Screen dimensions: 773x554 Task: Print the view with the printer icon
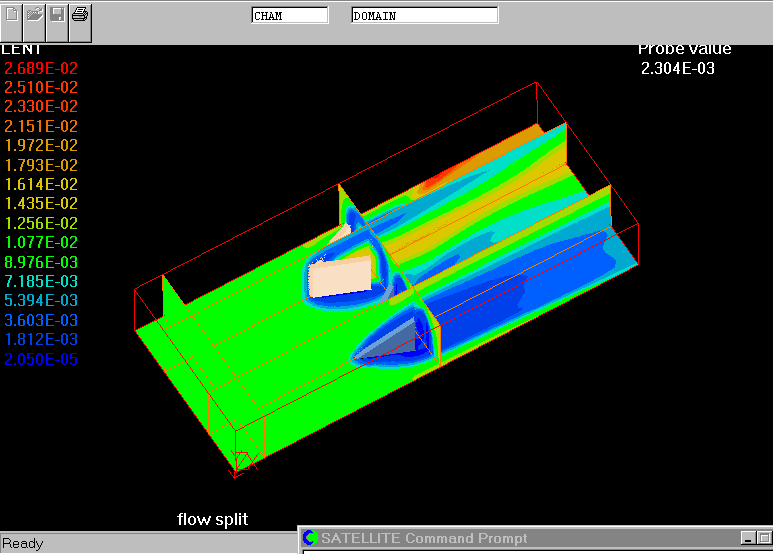(x=80, y=15)
